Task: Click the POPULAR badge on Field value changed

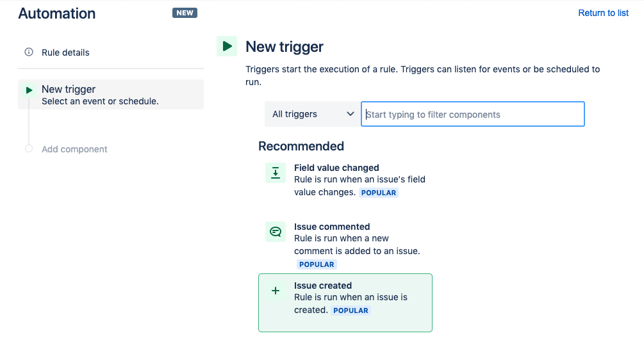Action: [379, 193]
